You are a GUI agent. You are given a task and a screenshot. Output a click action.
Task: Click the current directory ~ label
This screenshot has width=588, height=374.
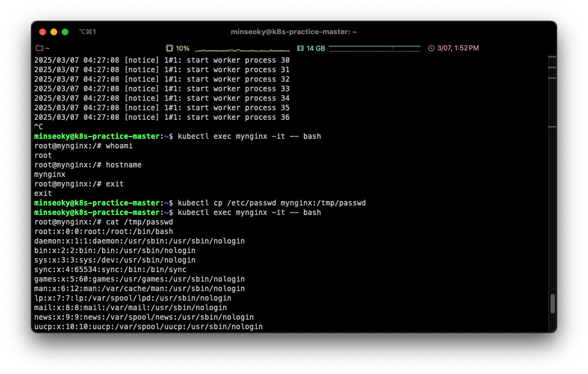[x=48, y=48]
